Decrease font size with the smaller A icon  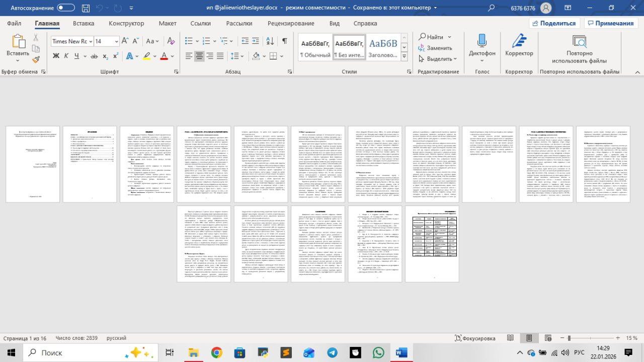tap(136, 41)
